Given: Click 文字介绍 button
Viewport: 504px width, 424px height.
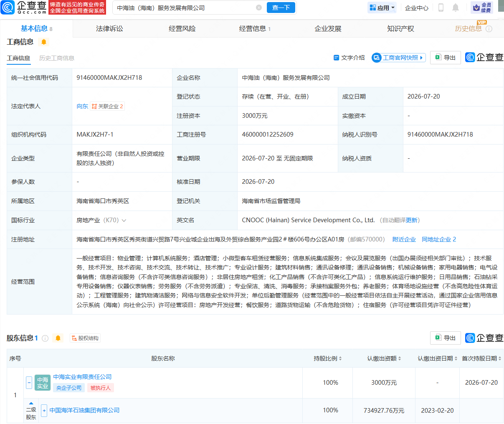Looking at the screenshot, I should (349, 58).
